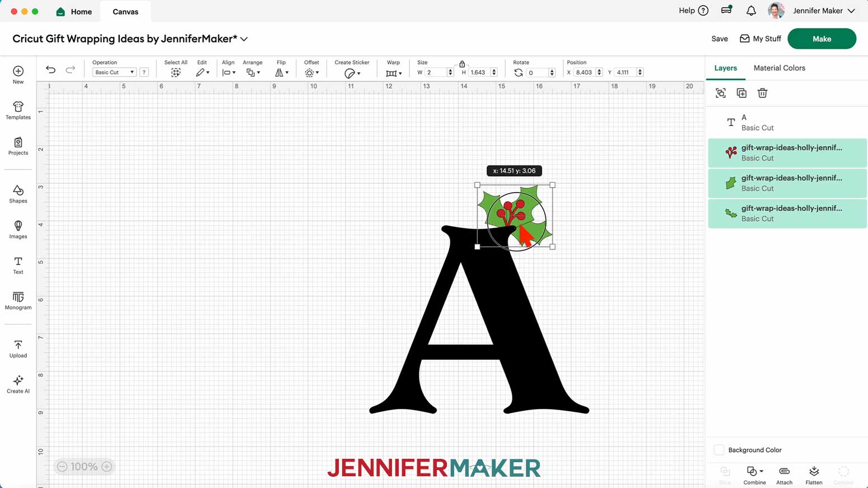Expand the Arrange dropdown

[253, 73]
